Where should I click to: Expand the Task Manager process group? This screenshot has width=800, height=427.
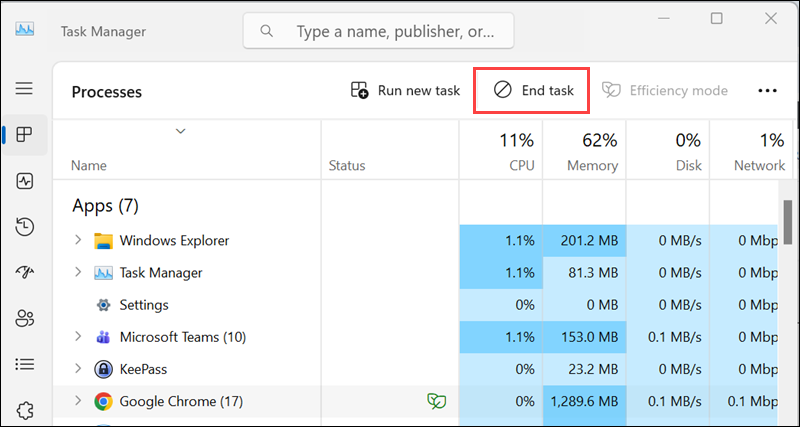[78, 272]
